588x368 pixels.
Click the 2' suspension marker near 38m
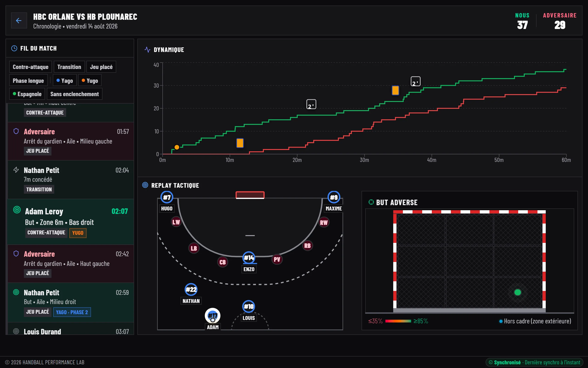tap(416, 81)
